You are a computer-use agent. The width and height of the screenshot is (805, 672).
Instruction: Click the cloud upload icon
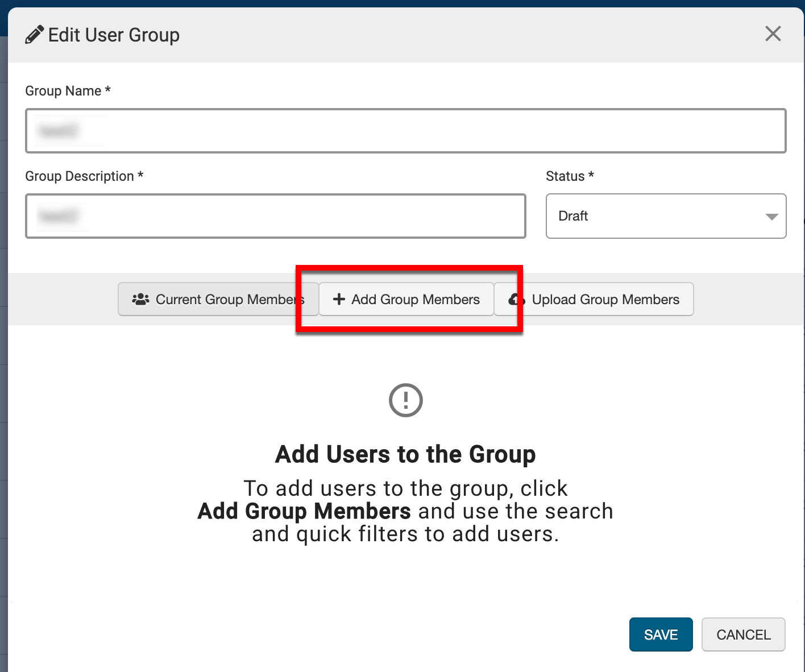click(x=516, y=300)
